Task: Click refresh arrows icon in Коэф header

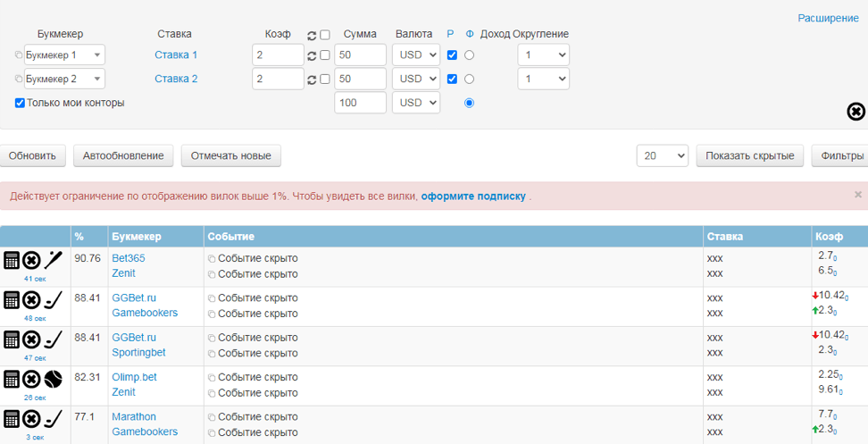Action: (312, 35)
